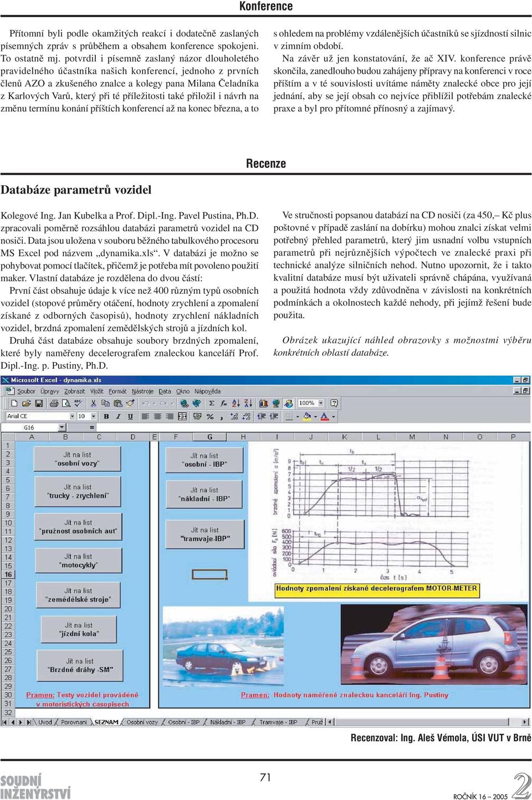Click the Open file folder icon
The image size is (532, 800).
pos(26,403)
